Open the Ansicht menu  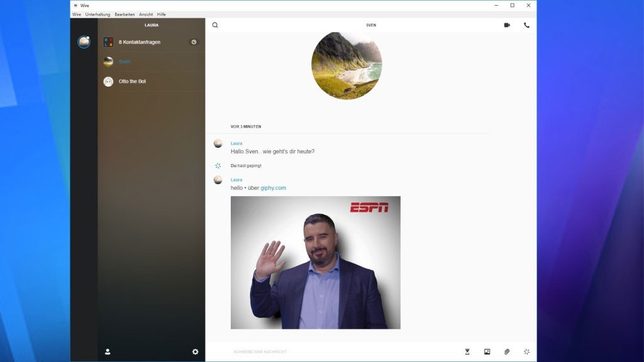(x=146, y=14)
